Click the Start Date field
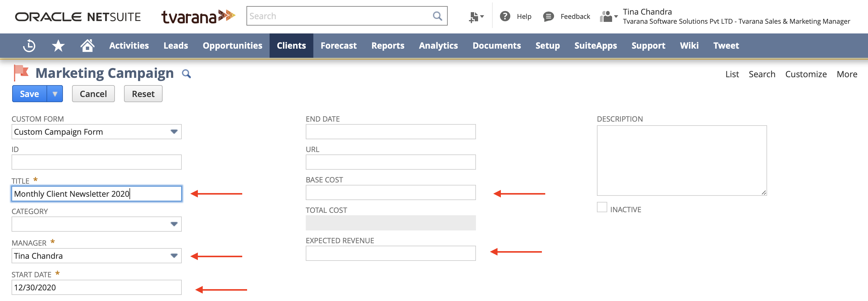This screenshot has width=868, height=301. pyautogui.click(x=96, y=288)
